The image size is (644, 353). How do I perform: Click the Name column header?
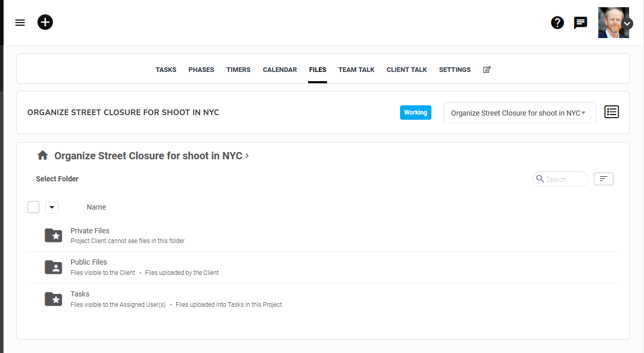(x=96, y=207)
